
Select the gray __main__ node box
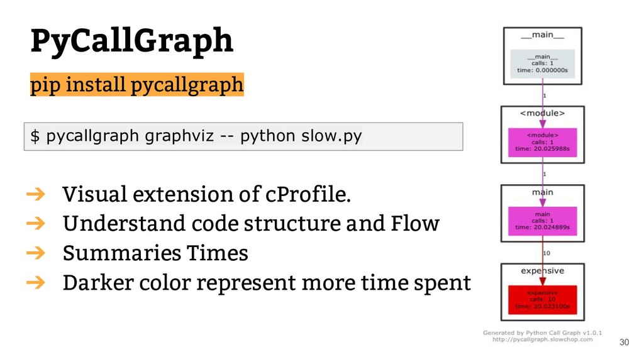click(x=542, y=63)
